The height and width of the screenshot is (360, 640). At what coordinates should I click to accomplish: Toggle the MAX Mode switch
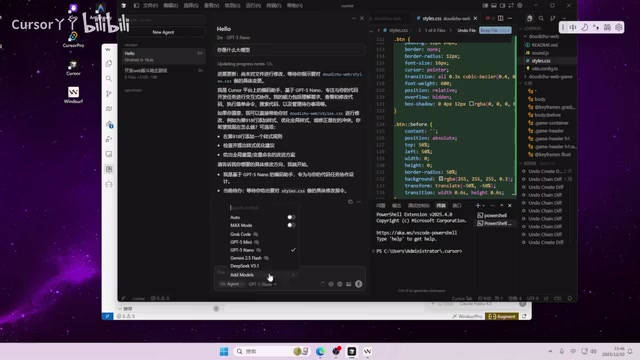(291, 225)
